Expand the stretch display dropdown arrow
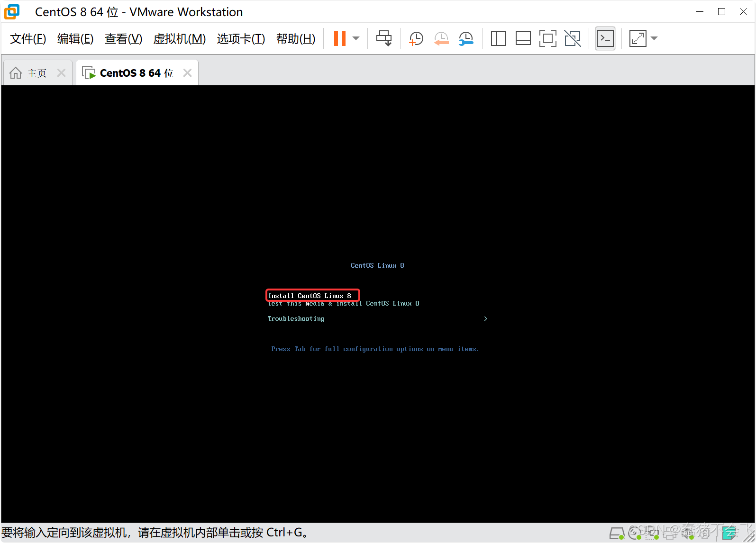This screenshot has height=543, width=756. click(654, 38)
